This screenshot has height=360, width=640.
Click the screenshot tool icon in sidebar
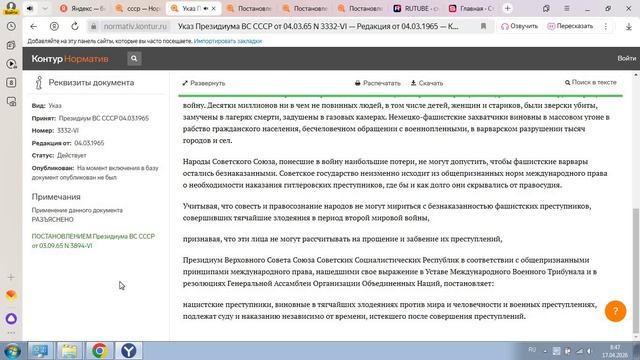coord(11,101)
